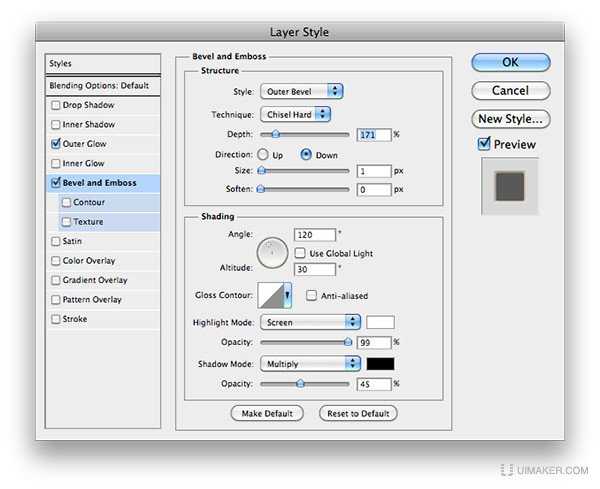Open the Highlight Mode dropdown showing Screen
The image size is (600, 489).
click(310, 322)
